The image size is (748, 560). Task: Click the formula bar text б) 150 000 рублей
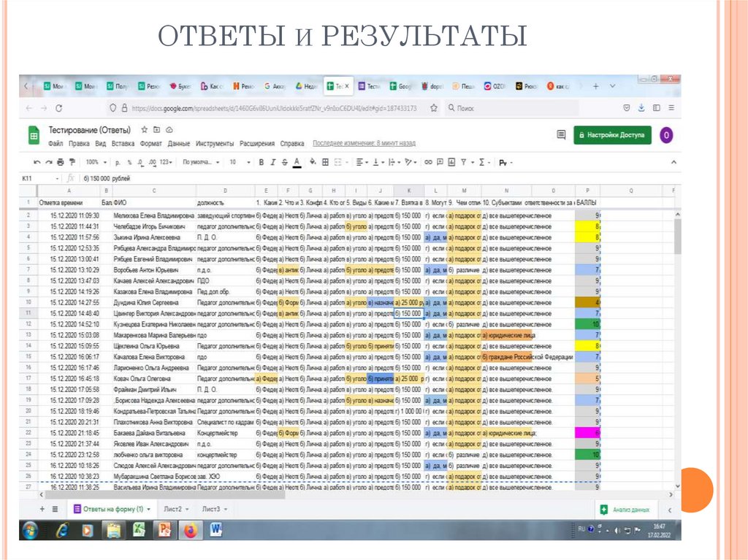pyautogui.click(x=107, y=178)
